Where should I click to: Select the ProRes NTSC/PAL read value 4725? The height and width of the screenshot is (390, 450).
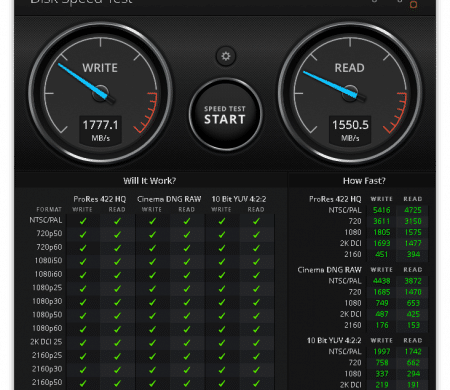(x=413, y=210)
